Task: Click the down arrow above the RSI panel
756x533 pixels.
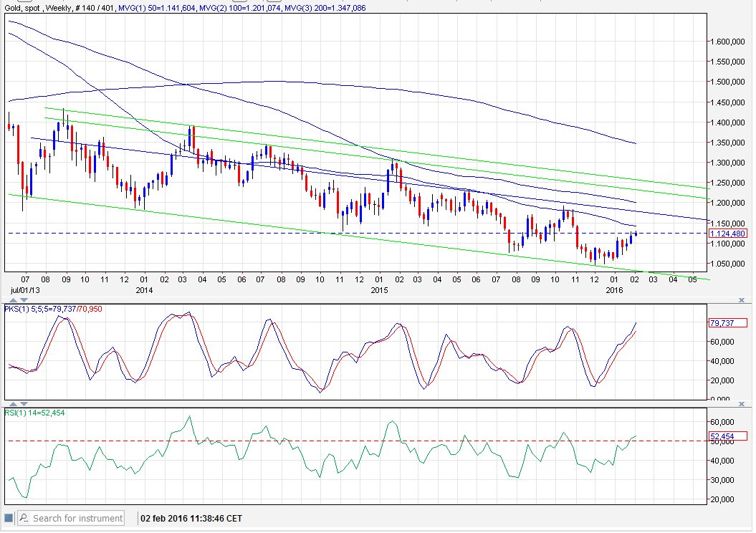Action: click(x=23, y=404)
